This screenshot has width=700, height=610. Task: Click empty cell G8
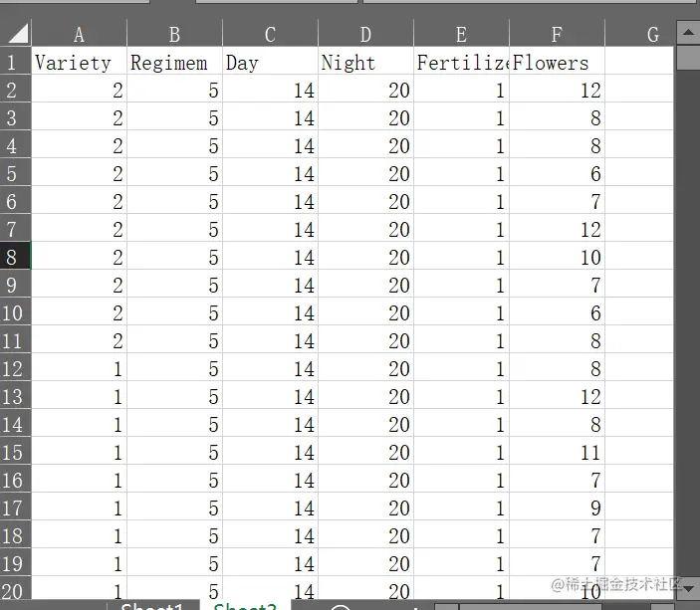pos(639,256)
